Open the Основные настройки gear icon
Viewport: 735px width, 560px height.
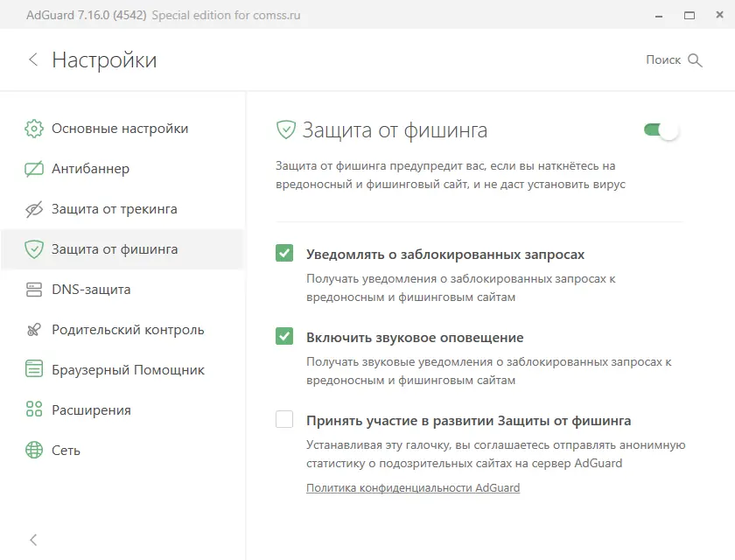33,128
